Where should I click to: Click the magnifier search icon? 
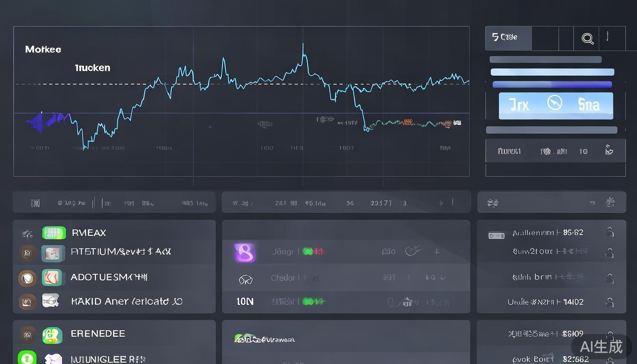click(x=587, y=39)
